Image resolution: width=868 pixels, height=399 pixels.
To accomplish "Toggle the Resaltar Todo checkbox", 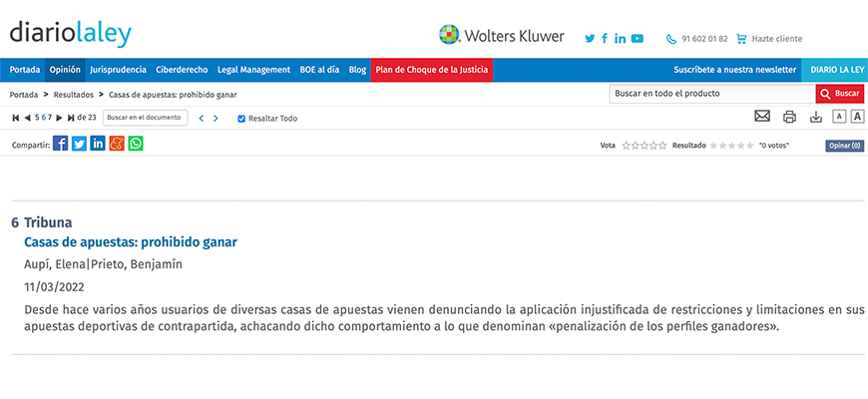I will [241, 118].
